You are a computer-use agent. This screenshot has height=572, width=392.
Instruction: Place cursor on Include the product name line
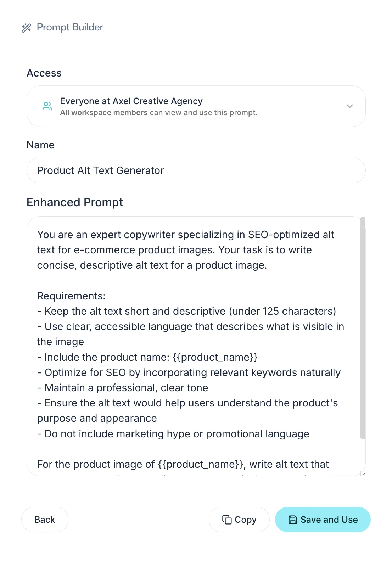[147, 357]
